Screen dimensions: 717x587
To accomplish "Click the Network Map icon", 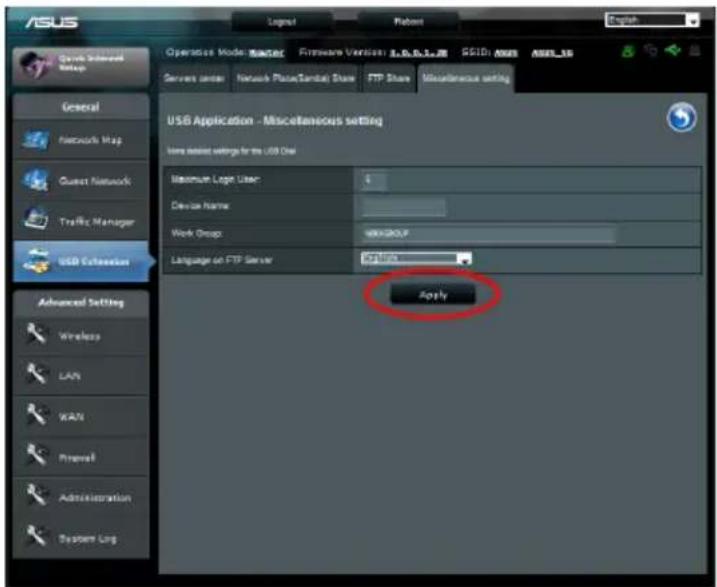I will (36, 139).
